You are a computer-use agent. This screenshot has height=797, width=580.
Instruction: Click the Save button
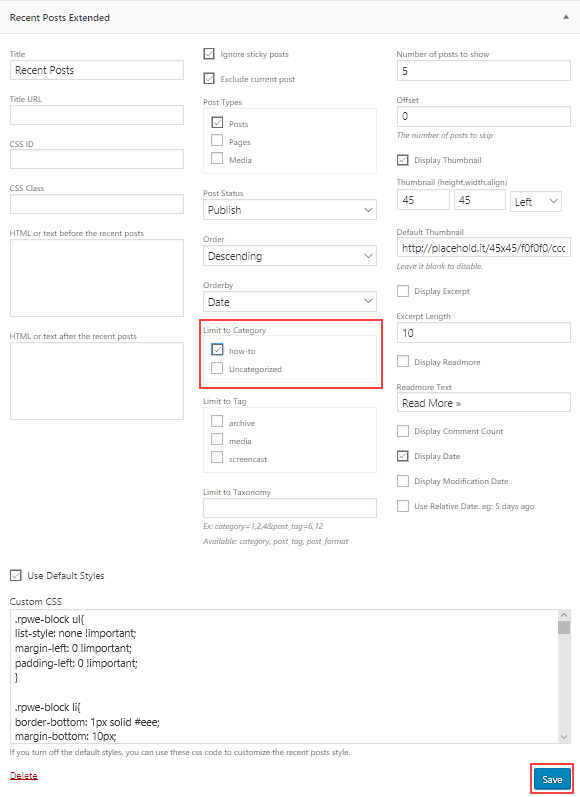pyautogui.click(x=552, y=779)
